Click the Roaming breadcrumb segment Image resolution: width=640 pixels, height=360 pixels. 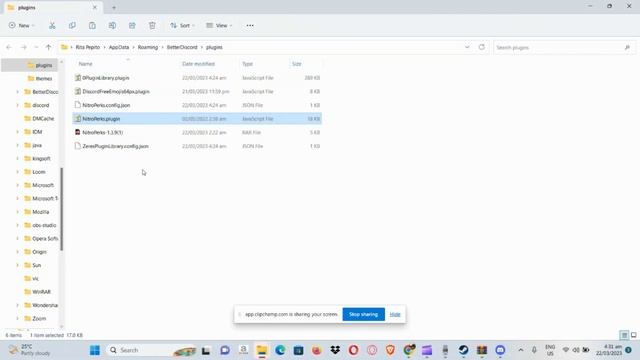(x=148, y=47)
